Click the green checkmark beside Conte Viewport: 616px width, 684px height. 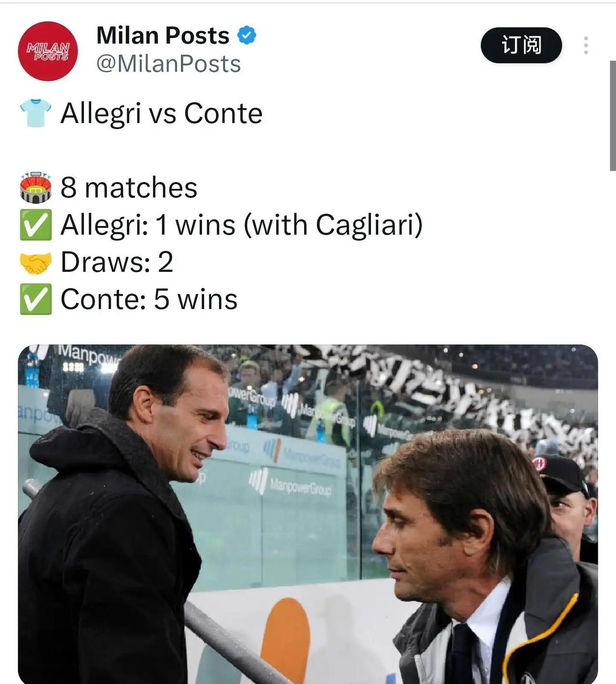click(35, 299)
